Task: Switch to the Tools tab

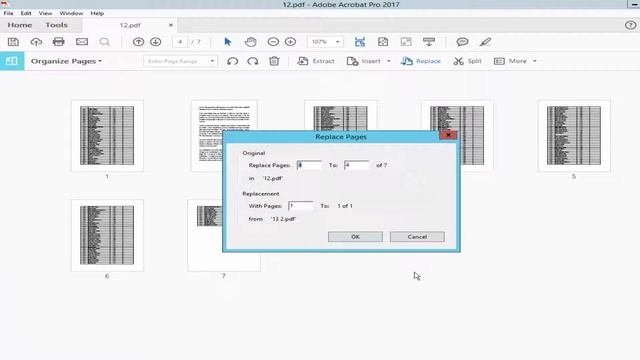Action: (x=57, y=25)
